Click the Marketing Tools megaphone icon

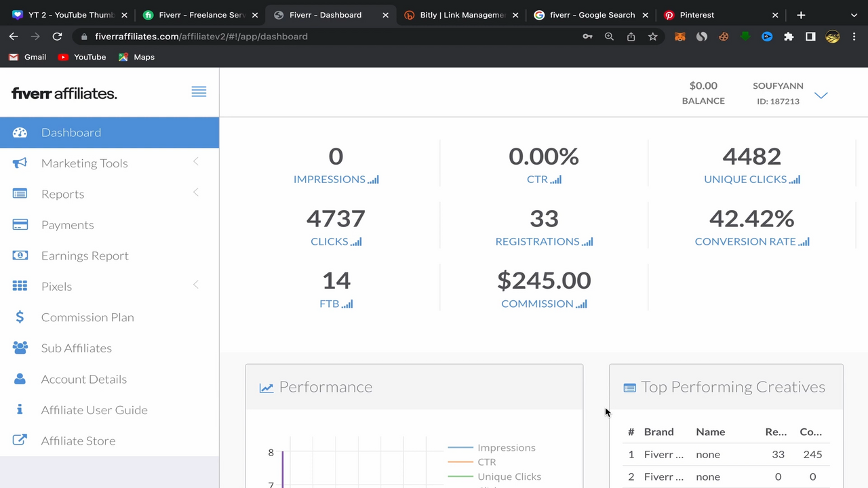tap(20, 163)
